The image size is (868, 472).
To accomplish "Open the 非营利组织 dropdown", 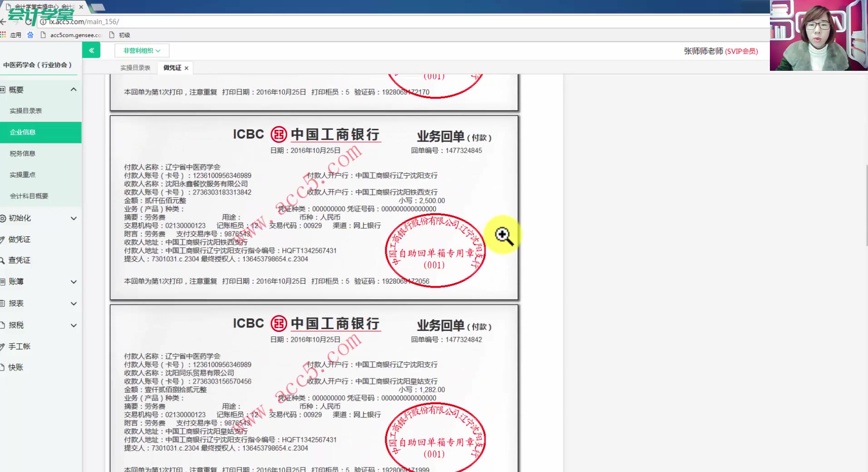I will (x=141, y=50).
